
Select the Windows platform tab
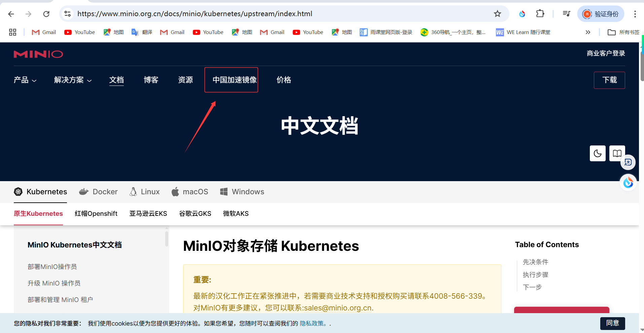click(242, 192)
